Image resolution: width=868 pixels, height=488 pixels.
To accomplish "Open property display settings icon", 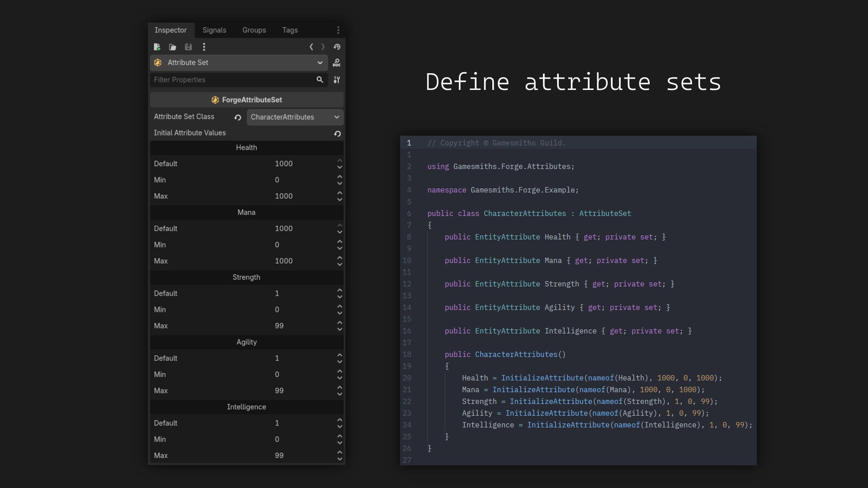I will [x=337, y=80].
